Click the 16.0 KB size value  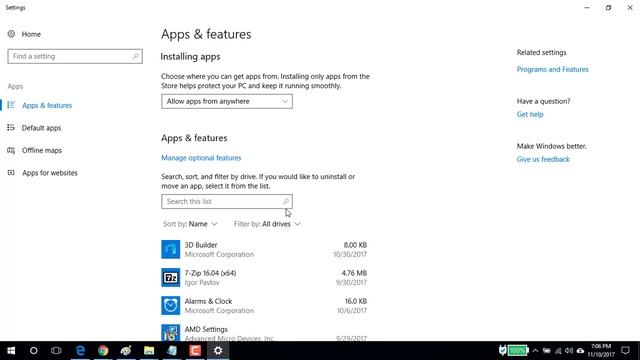pyautogui.click(x=356, y=301)
